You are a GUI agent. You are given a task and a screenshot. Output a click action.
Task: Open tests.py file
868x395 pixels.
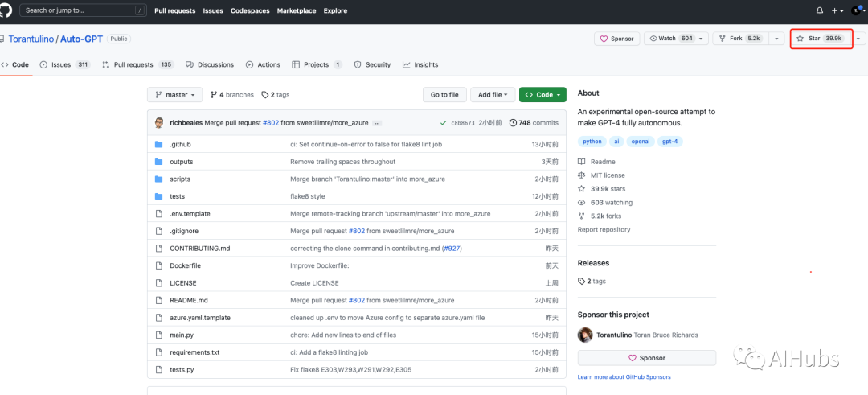182,370
